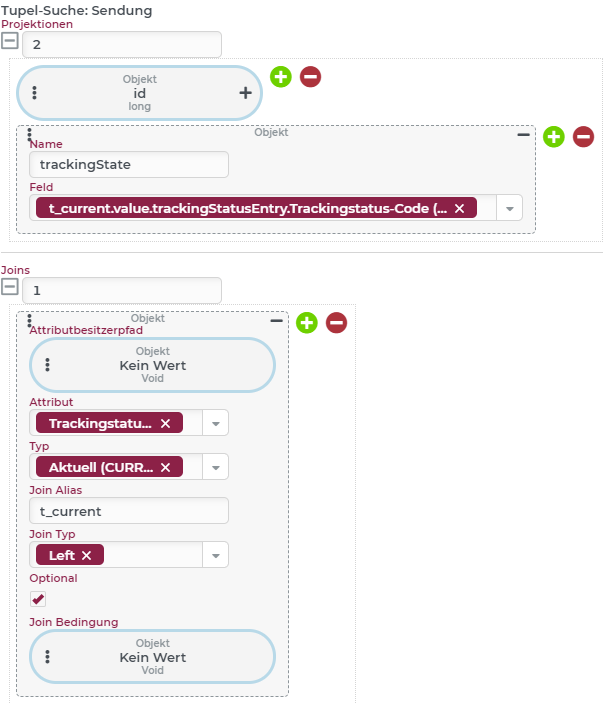Click green plus beside the id projection
The image size is (611, 704).
[281, 76]
